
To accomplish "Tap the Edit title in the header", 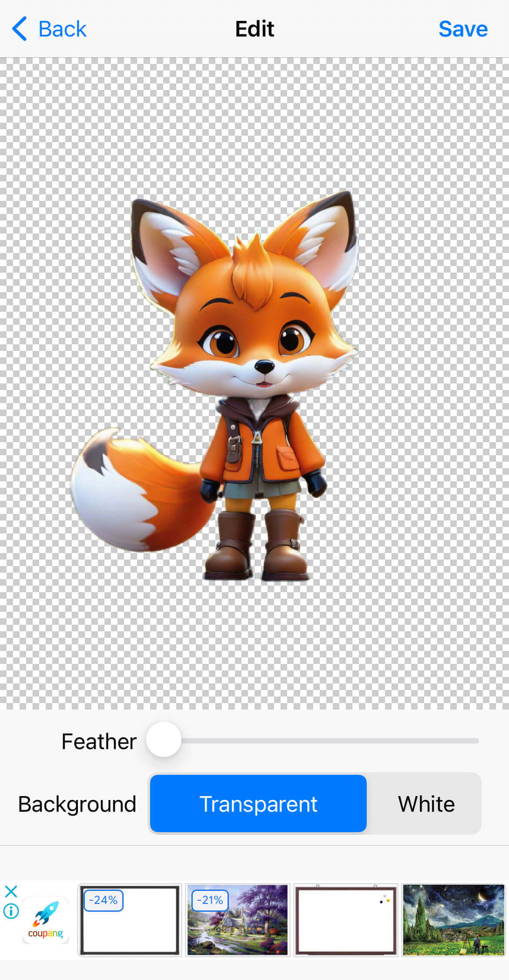I will click(254, 29).
